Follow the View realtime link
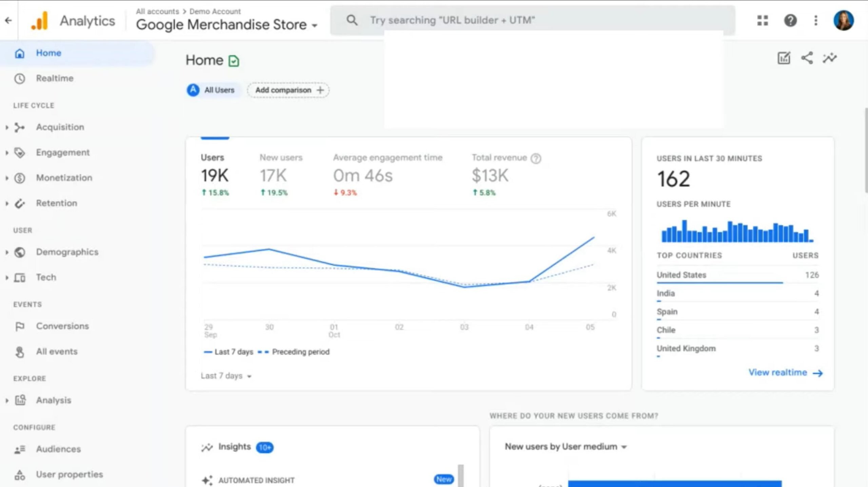 point(786,373)
